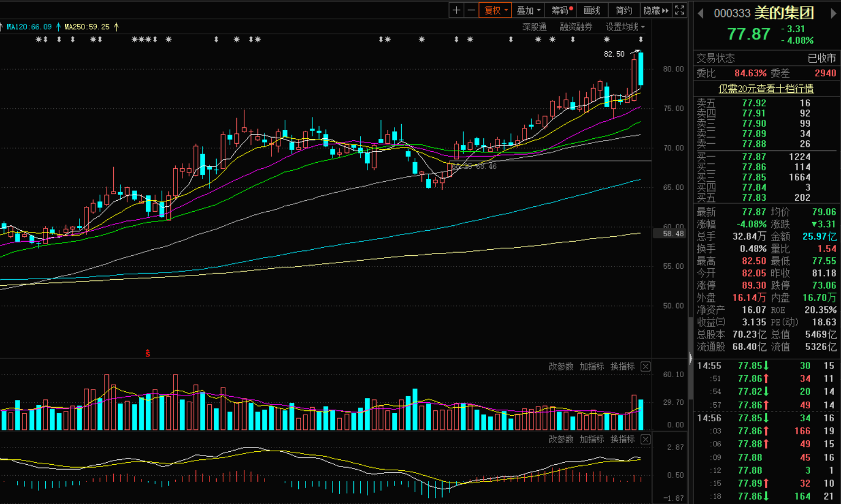The width and height of the screenshot is (841, 504).
Task: Go to next stock with right arrow
Action: (833, 14)
